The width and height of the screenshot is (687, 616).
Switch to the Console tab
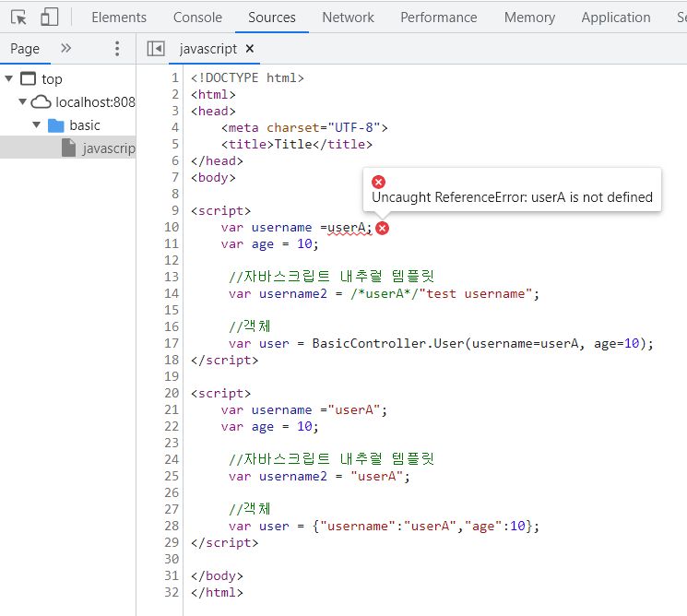tap(197, 18)
